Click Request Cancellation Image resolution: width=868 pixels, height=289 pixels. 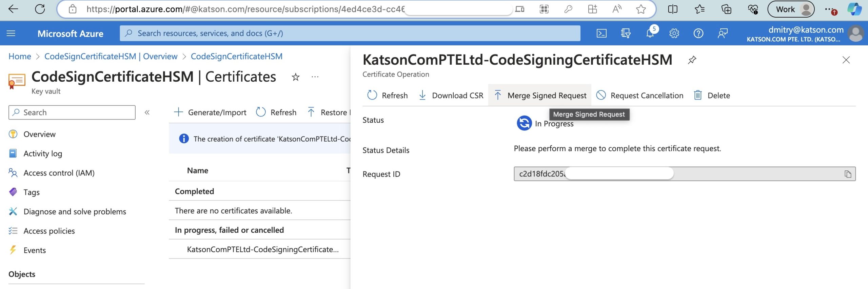click(x=640, y=95)
